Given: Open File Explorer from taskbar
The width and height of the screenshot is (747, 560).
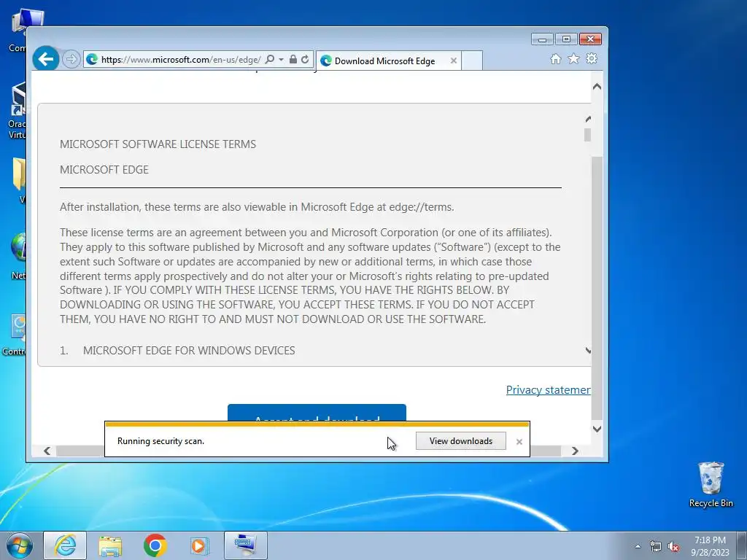Looking at the screenshot, I should (x=110, y=545).
